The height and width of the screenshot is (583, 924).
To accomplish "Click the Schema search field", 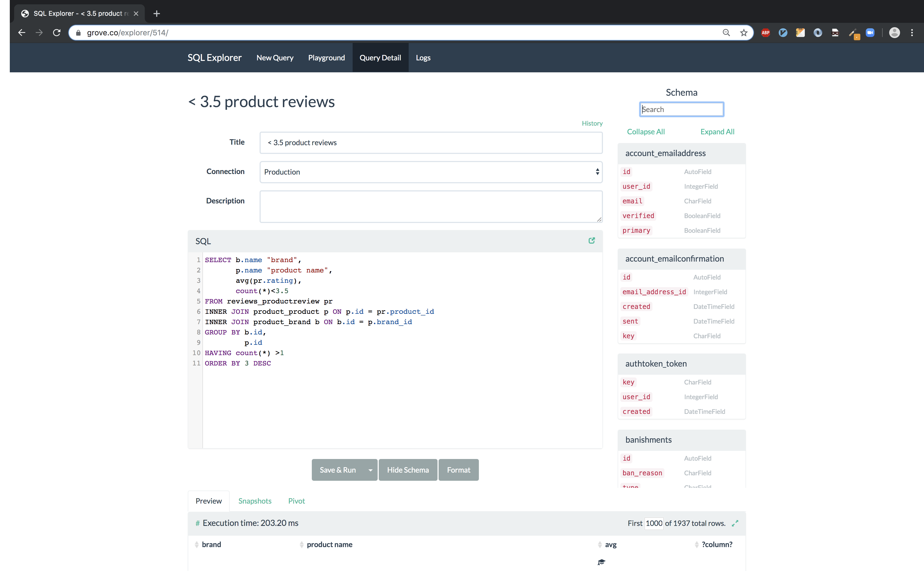I will 681,109.
